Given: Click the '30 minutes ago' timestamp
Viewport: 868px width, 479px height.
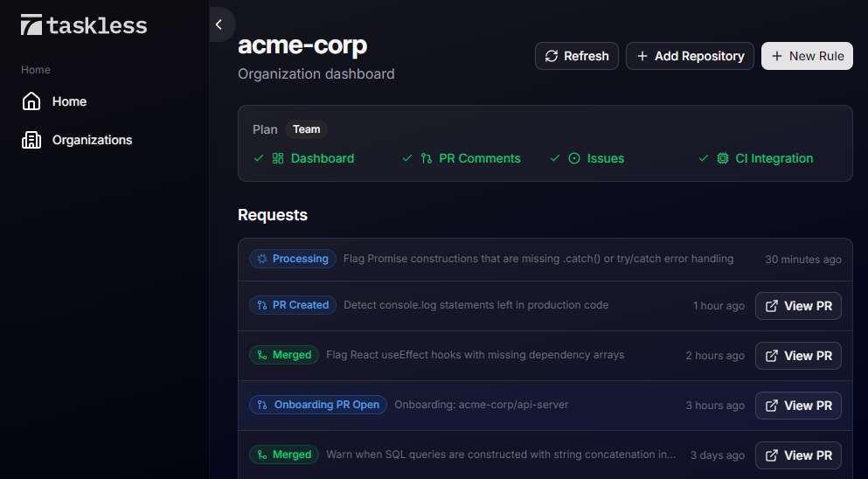Looking at the screenshot, I should [803, 259].
